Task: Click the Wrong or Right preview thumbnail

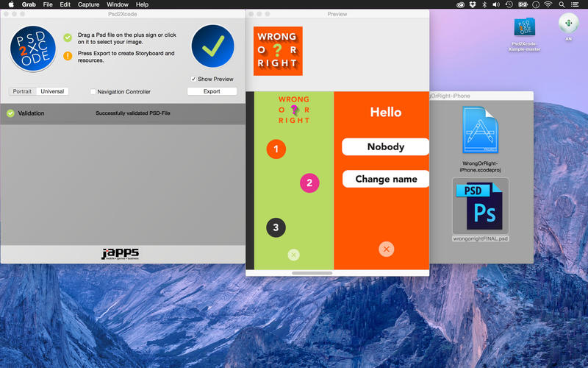Action: click(x=278, y=51)
